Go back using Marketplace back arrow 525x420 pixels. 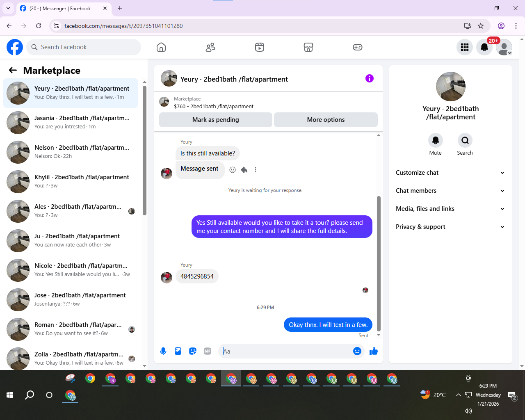coord(13,70)
